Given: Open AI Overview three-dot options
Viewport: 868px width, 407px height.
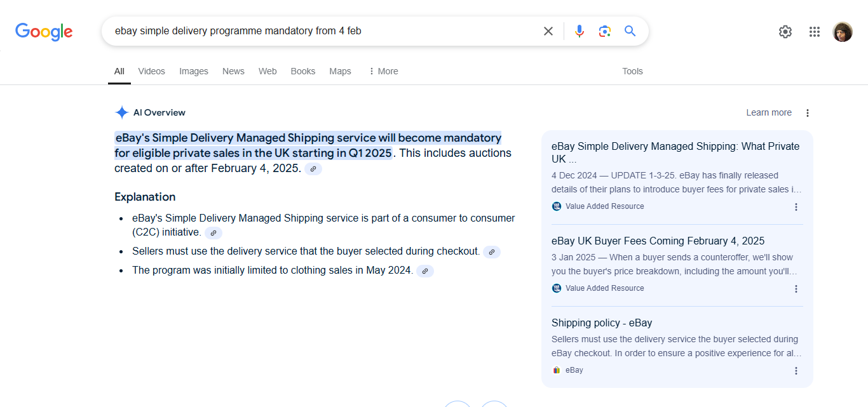Looking at the screenshot, I should tap(808, 113).
